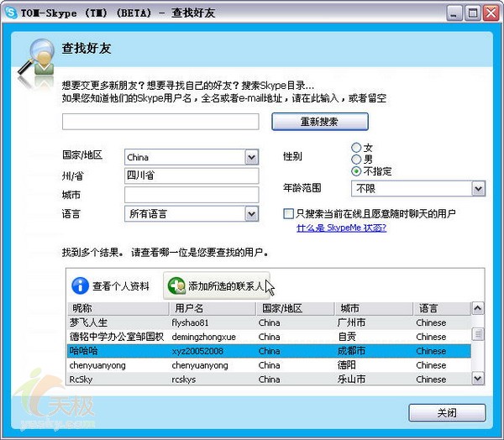Sort results by 昵称 column header

(118, 309)
